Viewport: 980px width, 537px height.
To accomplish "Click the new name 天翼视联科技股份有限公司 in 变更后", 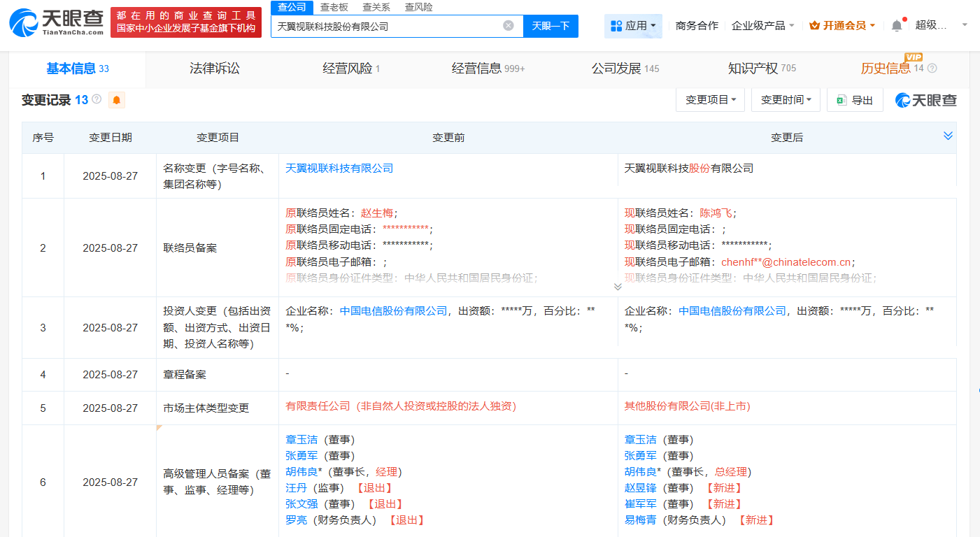I will [x=689, y=169].
